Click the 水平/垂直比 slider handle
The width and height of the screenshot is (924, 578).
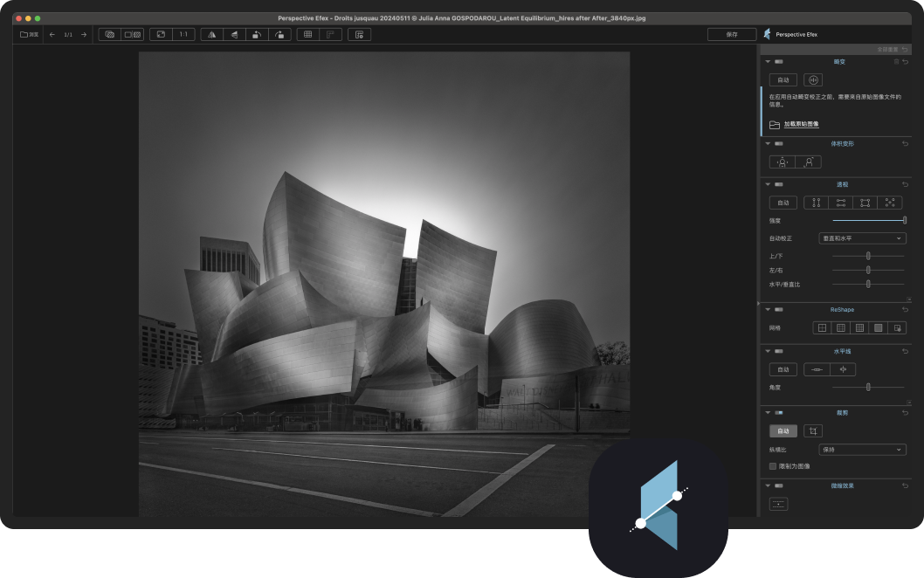[868, 285]
